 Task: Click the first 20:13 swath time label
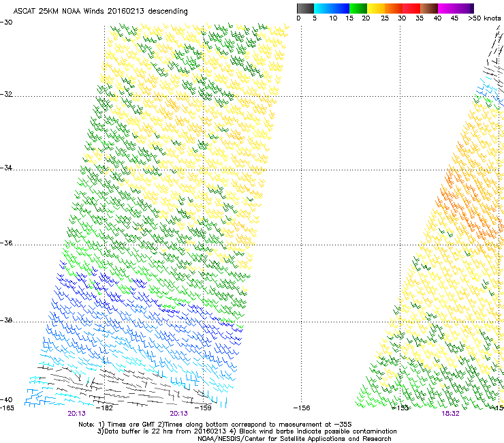point(76,414)
